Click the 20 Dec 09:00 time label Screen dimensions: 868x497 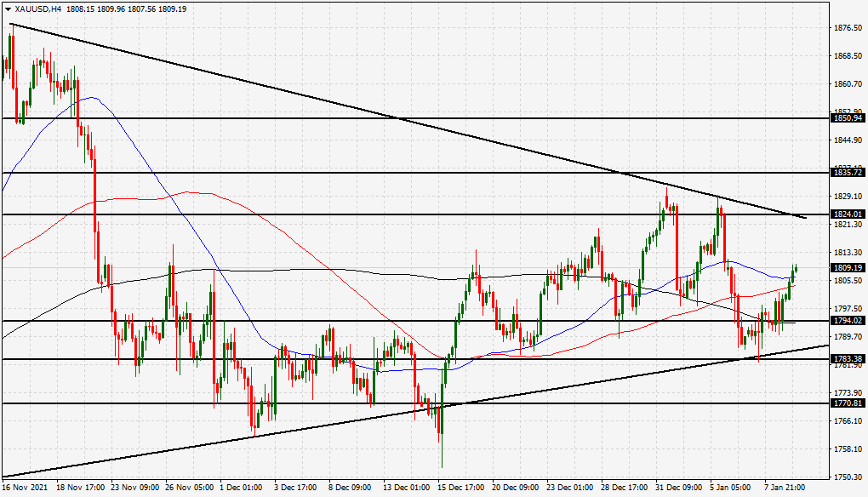pyautogui.click(x=516, y=488)
